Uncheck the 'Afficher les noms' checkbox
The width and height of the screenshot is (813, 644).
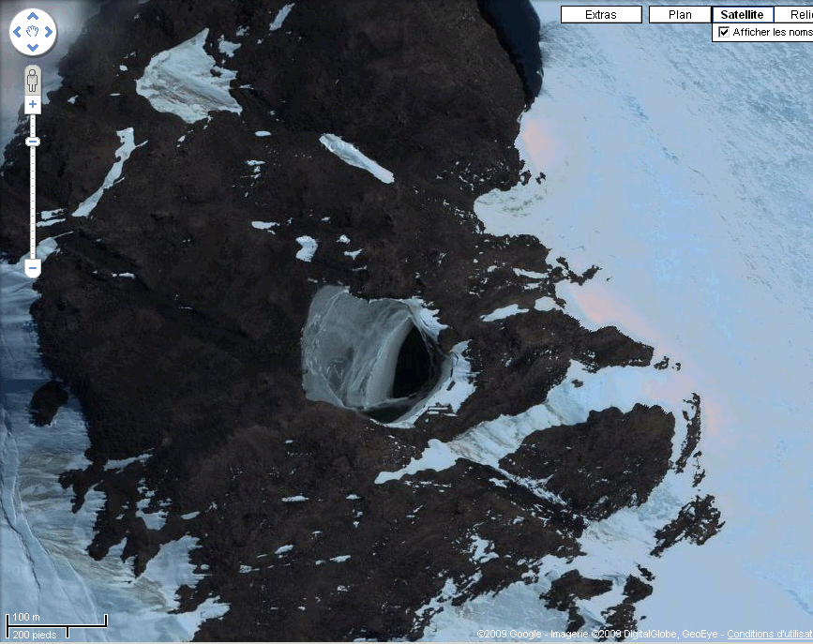tap(723, 32)
